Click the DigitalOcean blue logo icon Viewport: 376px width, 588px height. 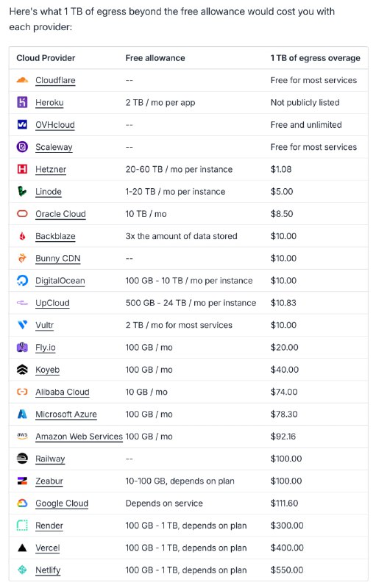pos(23,280)
